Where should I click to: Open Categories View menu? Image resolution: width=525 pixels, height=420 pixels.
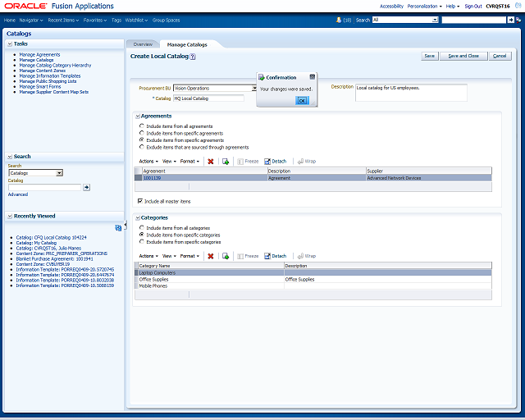(169, 256)
